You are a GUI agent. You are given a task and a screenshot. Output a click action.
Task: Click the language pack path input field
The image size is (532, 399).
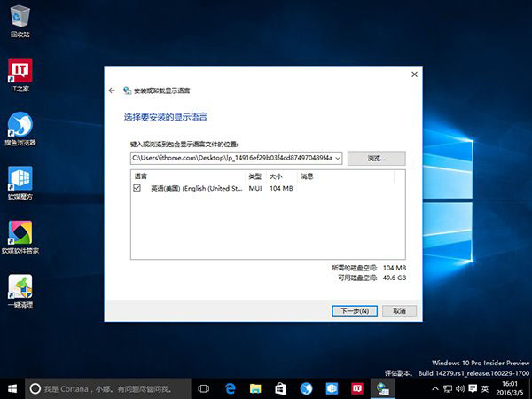point(232,158)
